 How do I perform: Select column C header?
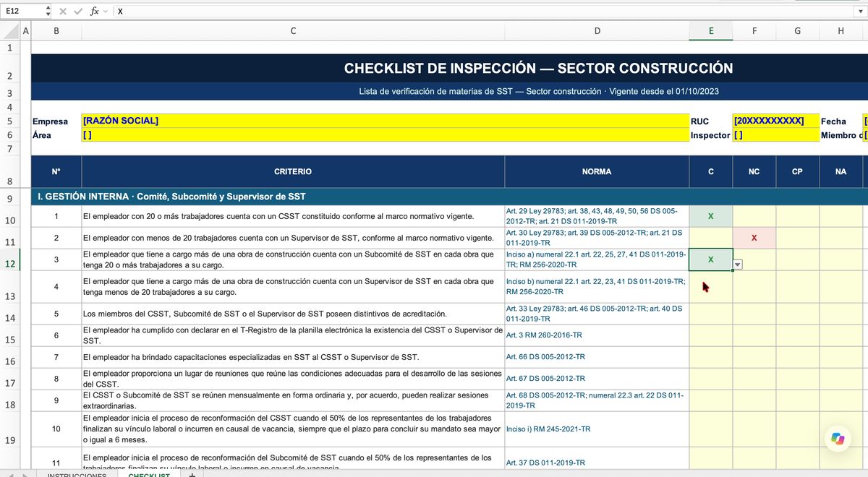(x=293, y=31)
